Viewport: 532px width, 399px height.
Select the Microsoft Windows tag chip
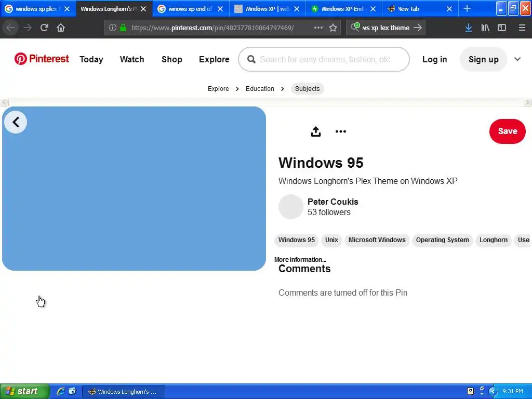377,240
